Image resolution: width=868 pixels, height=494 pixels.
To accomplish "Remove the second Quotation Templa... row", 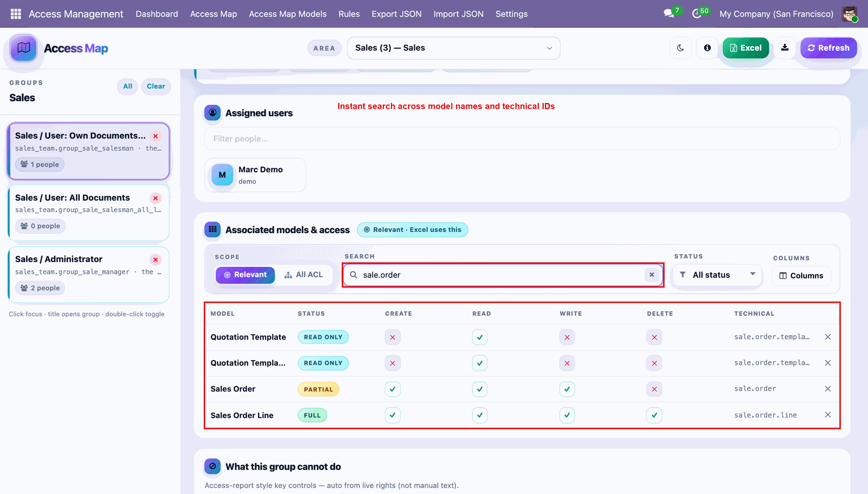I will click(828, 363).
